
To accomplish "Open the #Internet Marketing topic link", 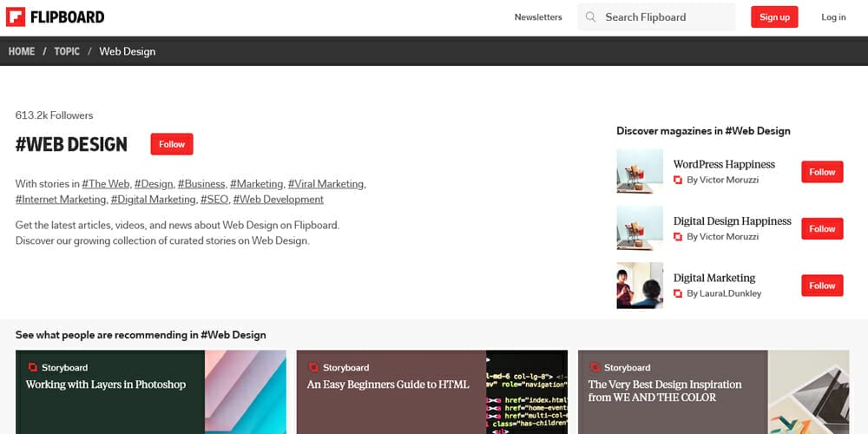I will coord(61,200).
